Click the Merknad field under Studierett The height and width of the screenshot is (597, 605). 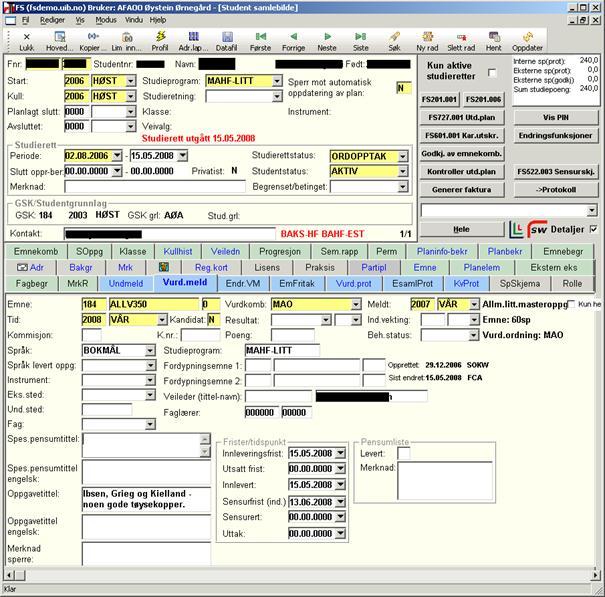click(155, 187)
